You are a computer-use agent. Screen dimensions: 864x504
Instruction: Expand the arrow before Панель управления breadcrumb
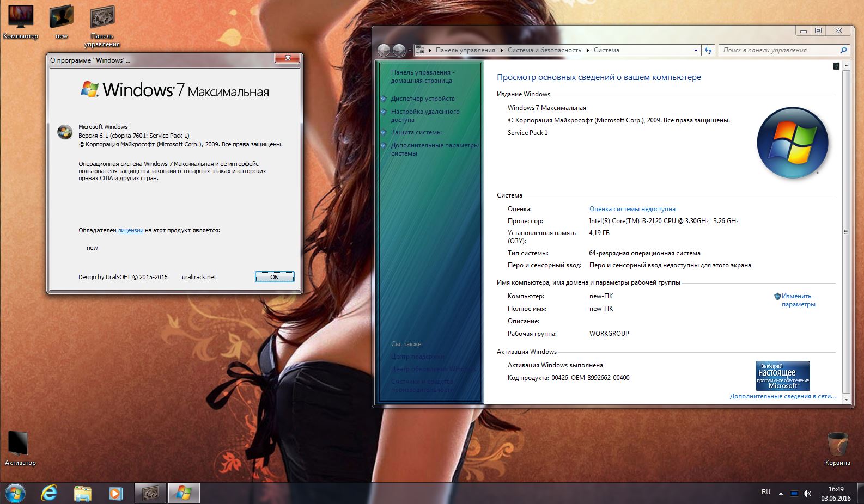[x=430, y=50]
